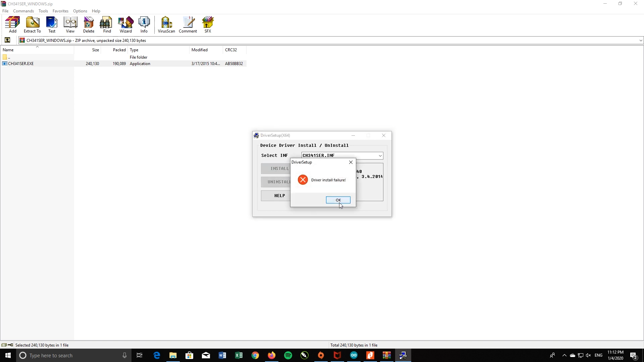Open Excel from taskbar
Image resolution: width=644 pixels, height=362 pixels.
tap(239, 355)
